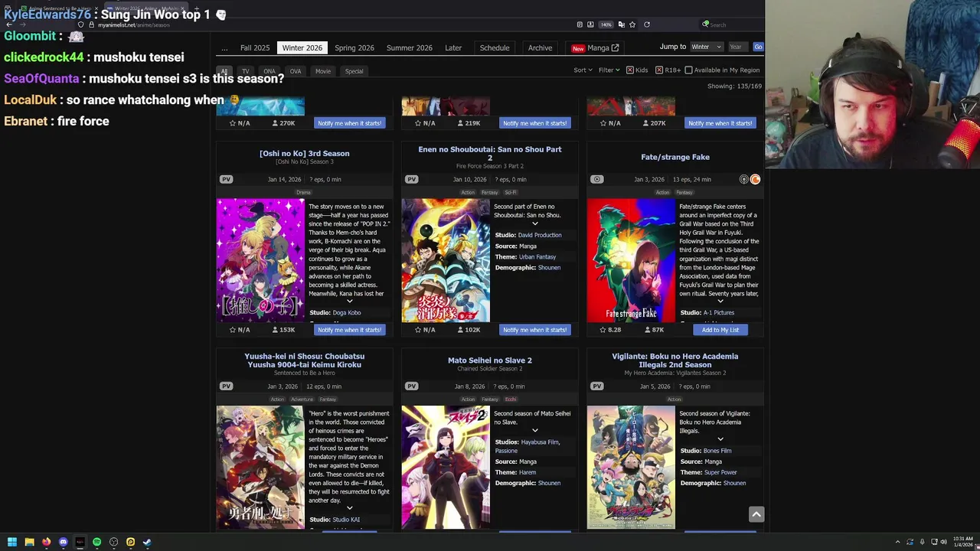The height and width of the screenshot is (551, 980).
Task: Click Notify me for Enen no Shouboutai Part 2
Action: click(534, 330)
